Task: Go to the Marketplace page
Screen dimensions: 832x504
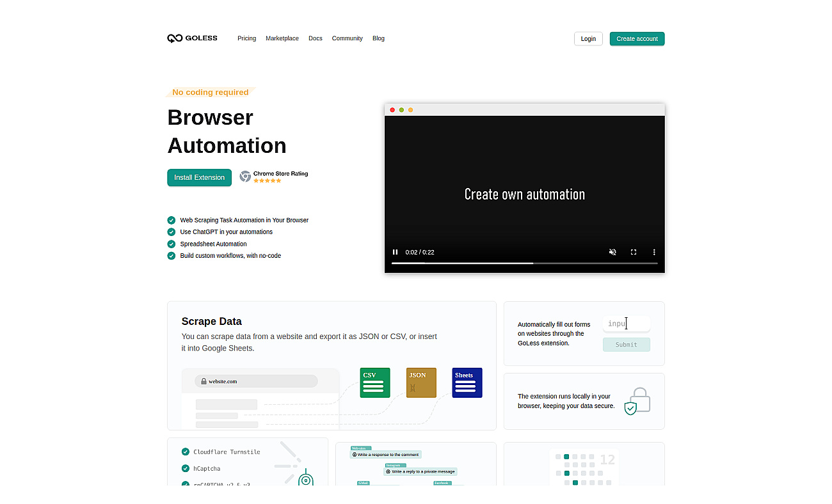Action: 282,38
